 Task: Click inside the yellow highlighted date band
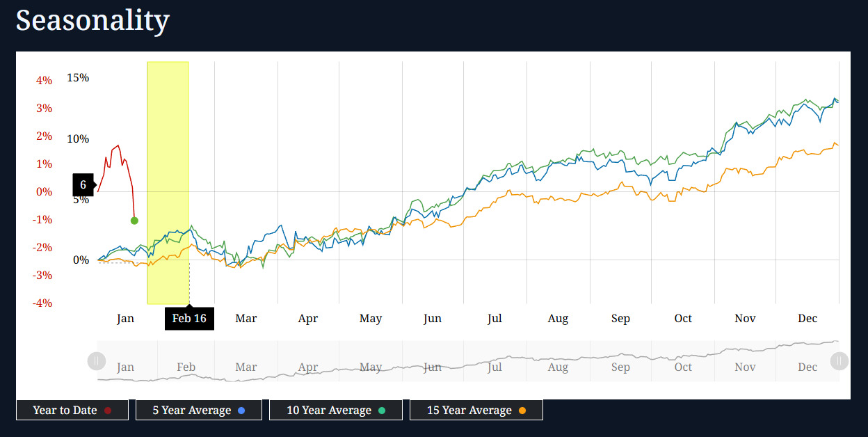pos(168,182)
